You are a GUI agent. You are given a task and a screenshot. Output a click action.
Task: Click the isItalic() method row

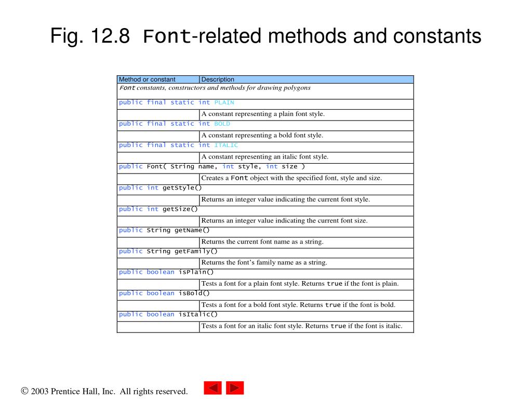pyautogui.click(x=168, y=314)
